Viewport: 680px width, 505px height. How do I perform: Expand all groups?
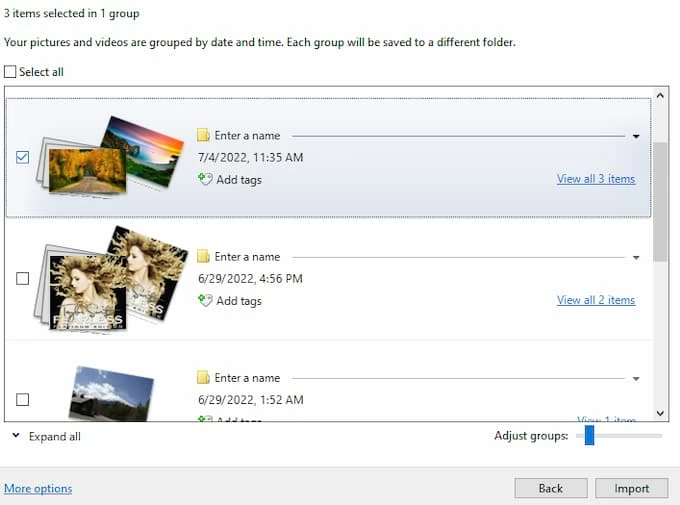(x=46, y=437)
